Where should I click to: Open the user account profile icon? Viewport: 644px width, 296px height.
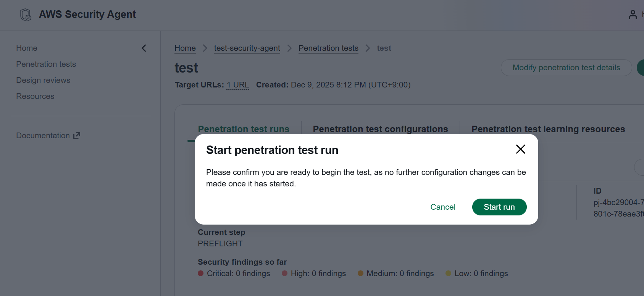[633, 15]
